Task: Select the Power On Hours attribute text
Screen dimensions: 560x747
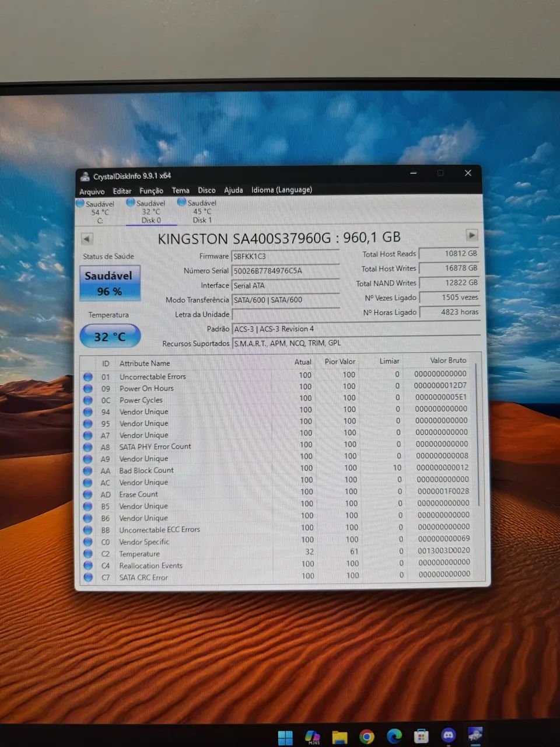Action: 146,389
